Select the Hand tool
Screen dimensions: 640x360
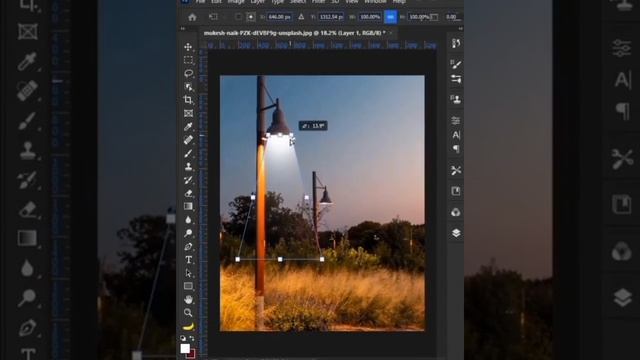(188, 300)
